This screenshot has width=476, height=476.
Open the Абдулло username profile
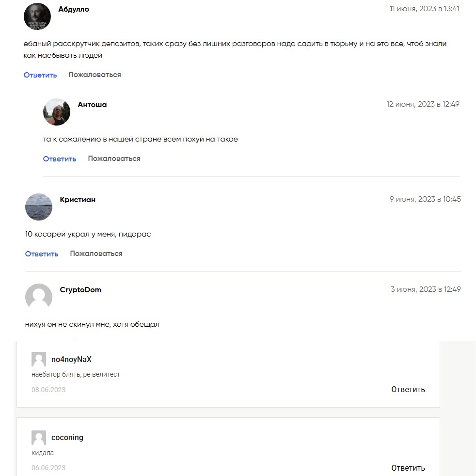click(x=74, y=9)
